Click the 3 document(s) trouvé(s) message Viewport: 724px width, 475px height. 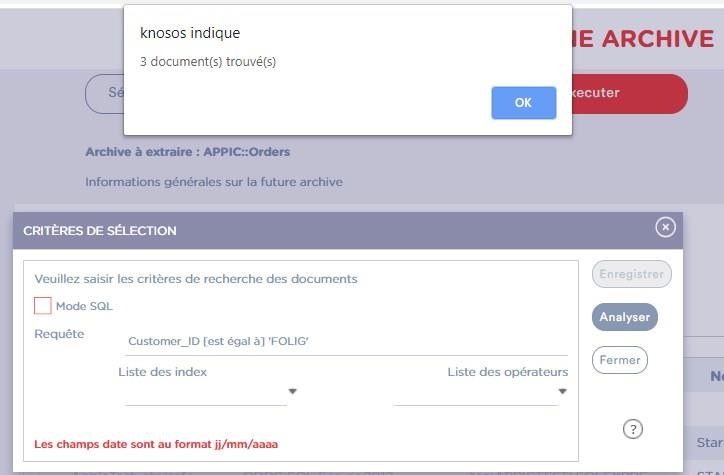208,62
